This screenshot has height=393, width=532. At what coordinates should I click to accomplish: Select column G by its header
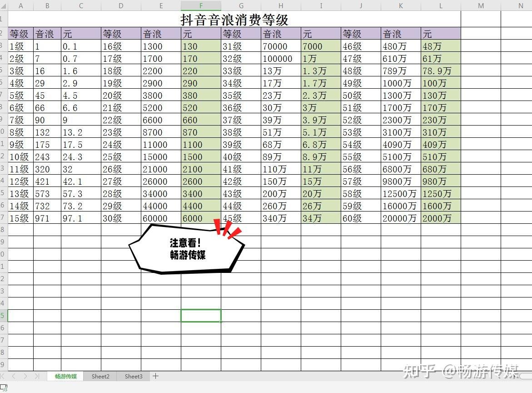(x=241, y=5)
